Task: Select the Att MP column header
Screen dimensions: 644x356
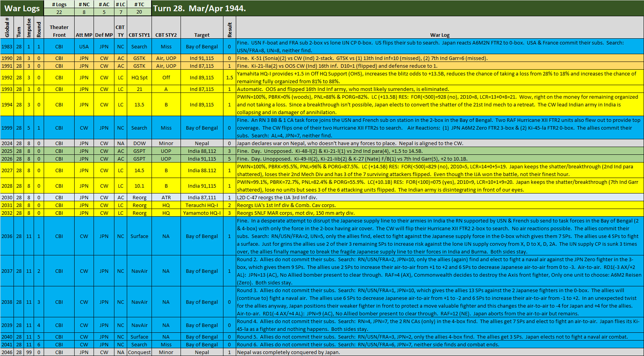Action: tap(84, 34)
